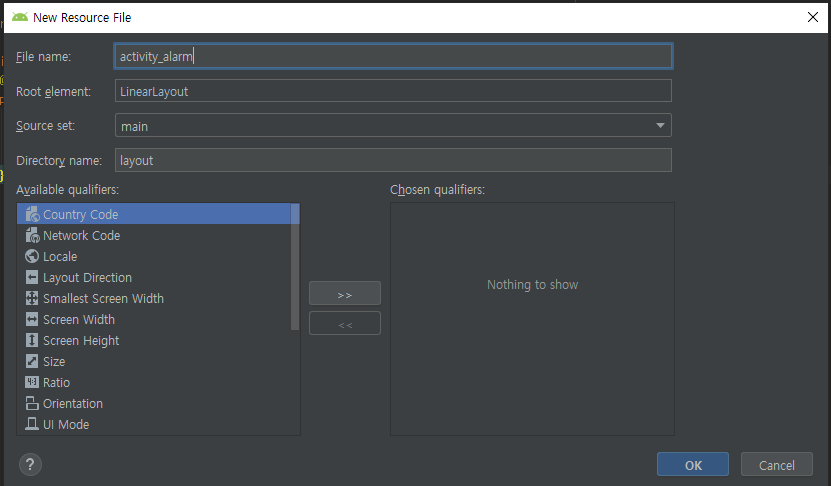Focus the File name input field
This screenshot has height=486, width=831.
pos(393,56)
